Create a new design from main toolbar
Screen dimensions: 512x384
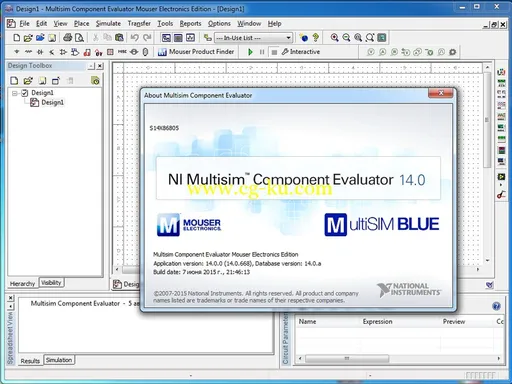click(x=16, y=38)
